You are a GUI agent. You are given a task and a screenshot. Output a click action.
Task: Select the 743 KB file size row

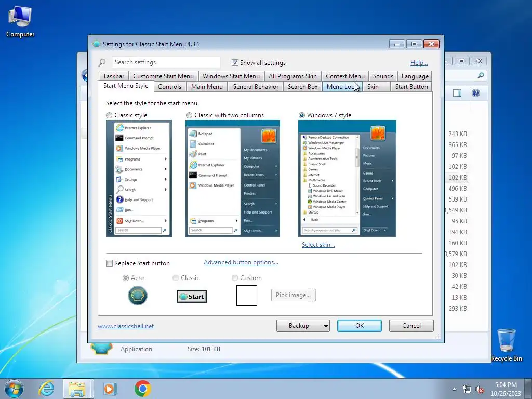click(x=458, y=134)
